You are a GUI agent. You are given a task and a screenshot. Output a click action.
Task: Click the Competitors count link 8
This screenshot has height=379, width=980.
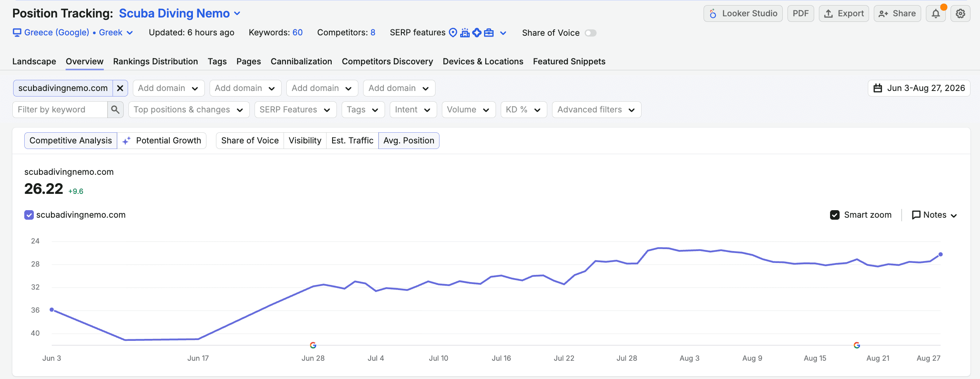point(373,33)
